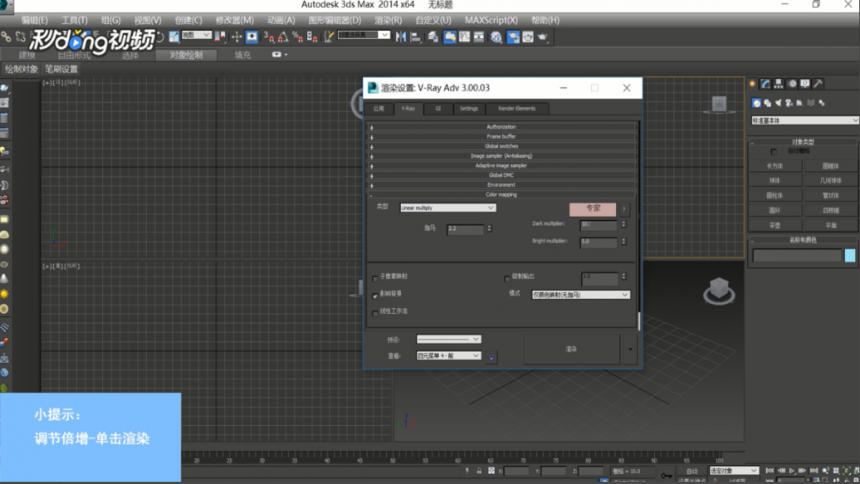The width and height of the screenshot is (860, 484).
Task: Expand the Environment rollout
Action: click(501, 185)
